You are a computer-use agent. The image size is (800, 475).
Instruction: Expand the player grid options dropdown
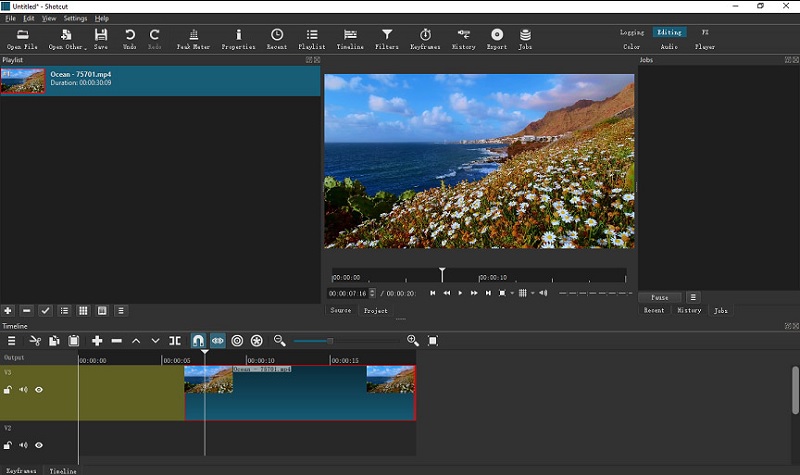pyautogui.click(x=533, y=293)
